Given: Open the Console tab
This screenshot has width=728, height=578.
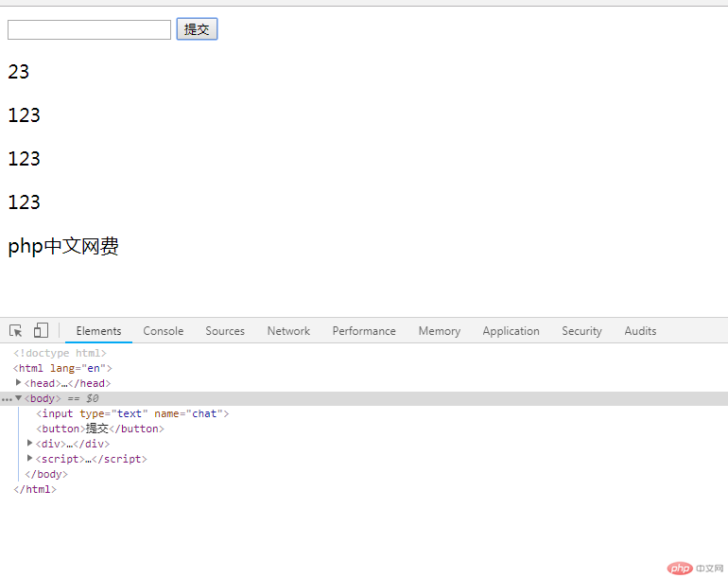Looking at the screenshot, I should (x=163, y=331).
